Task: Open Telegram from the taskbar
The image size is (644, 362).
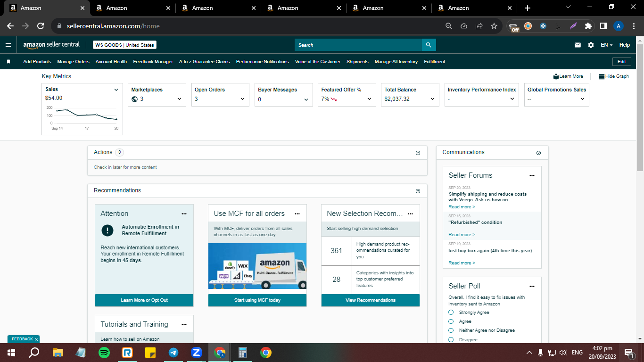Action: coord(173,352)
